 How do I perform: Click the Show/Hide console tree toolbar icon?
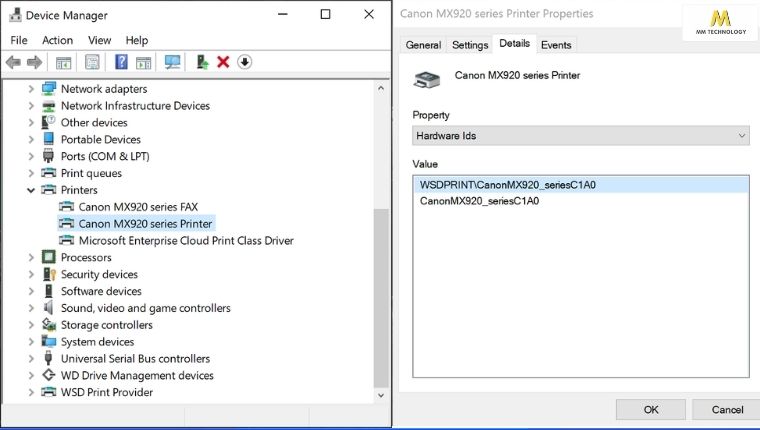coord(63,63)
